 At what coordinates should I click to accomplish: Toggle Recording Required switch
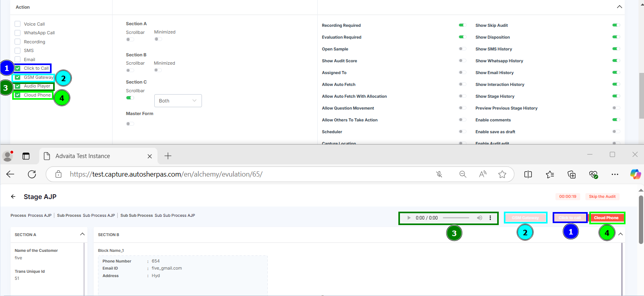point(463,25)
